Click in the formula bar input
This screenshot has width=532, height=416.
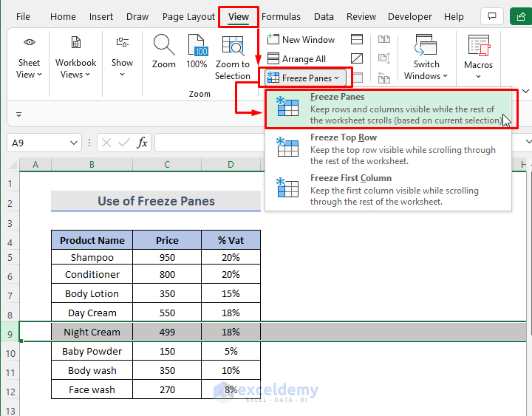(x=209, y=143)
